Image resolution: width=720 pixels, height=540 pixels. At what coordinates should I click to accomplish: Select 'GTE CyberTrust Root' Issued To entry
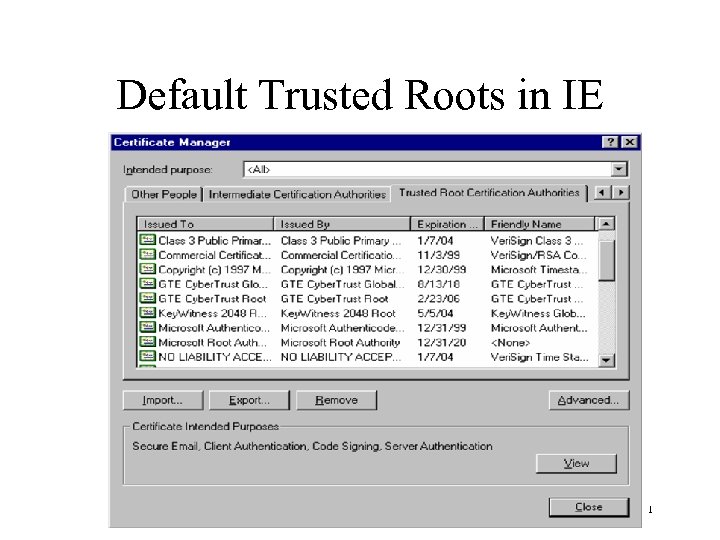212,299
